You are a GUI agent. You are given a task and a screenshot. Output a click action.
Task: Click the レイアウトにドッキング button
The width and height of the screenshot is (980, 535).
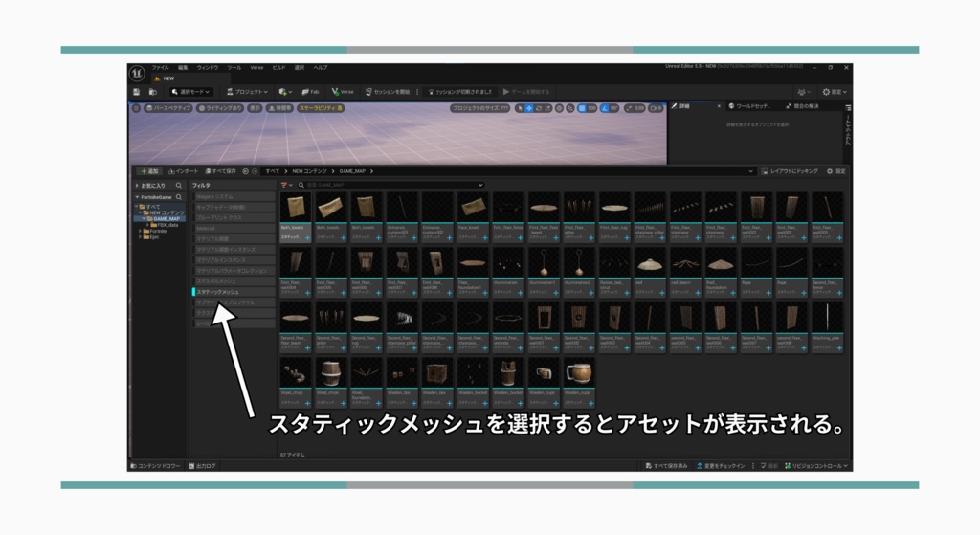(790, 171)
